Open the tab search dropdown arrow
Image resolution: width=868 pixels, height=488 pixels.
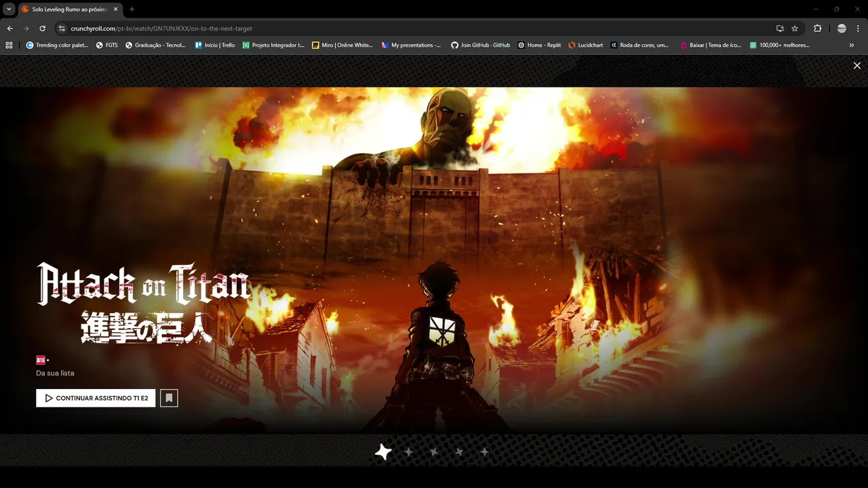pyautogui.click(x=9, y=9)
